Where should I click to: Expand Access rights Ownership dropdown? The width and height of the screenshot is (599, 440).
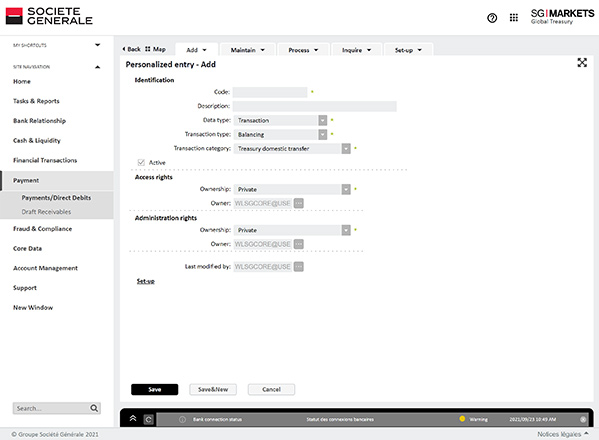click(x=346, y=189)
